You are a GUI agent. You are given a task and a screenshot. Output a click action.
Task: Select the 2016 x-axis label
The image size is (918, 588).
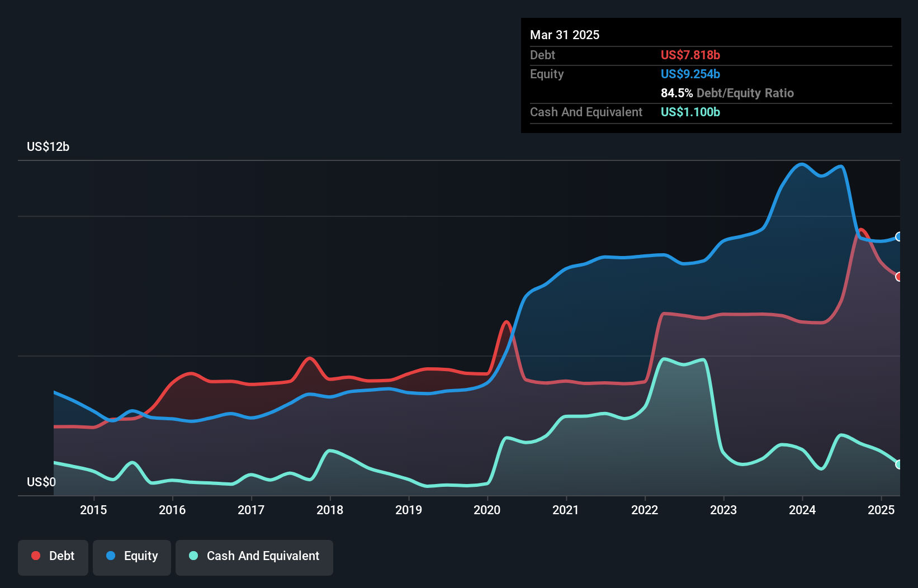coord(172,510)
